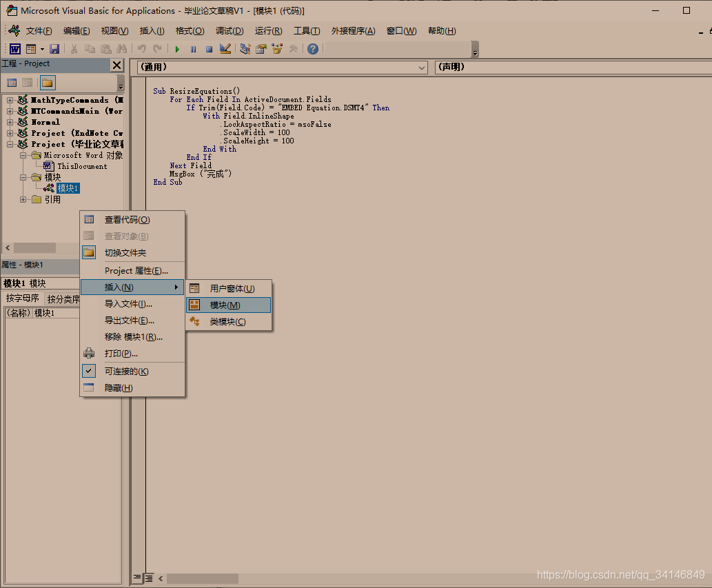
Task: Open the 工具(T) menu
Action: [307, 31]
